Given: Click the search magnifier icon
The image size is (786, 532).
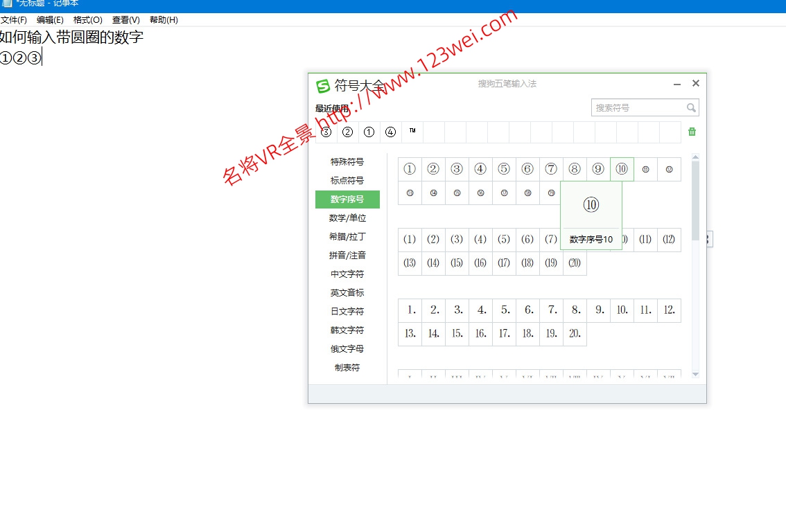Looking at the screenshot, I should (x=692, y=107).
